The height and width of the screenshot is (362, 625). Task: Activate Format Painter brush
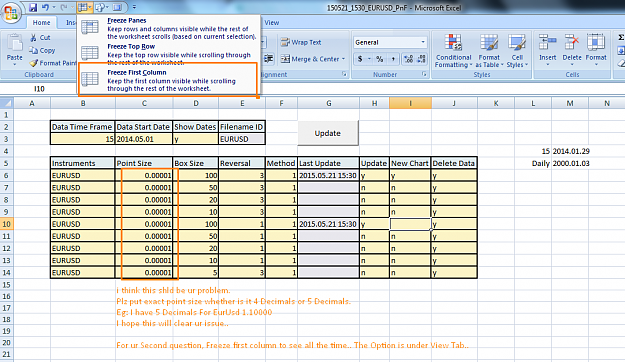[53, 63]
